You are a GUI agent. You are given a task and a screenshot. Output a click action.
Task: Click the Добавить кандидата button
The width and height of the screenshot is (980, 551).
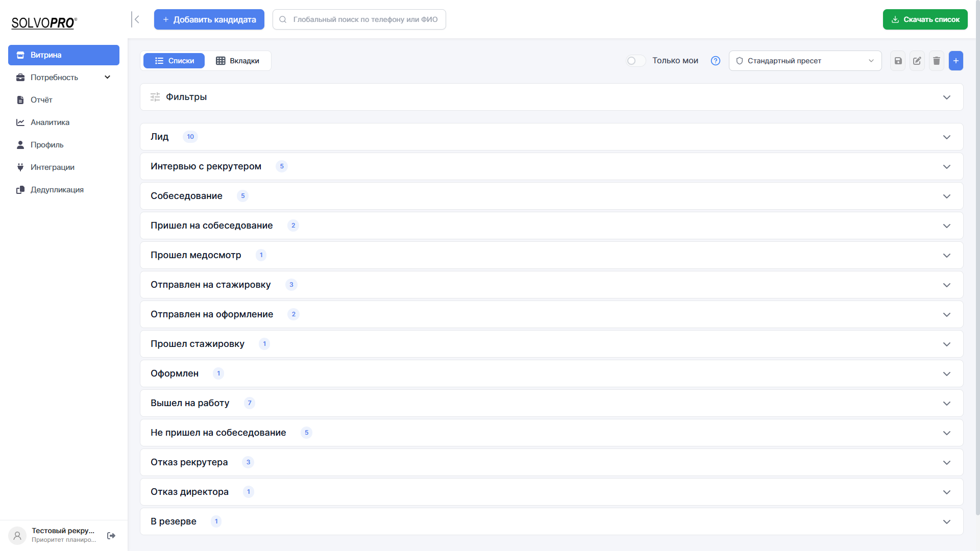(x=209, y=19)
